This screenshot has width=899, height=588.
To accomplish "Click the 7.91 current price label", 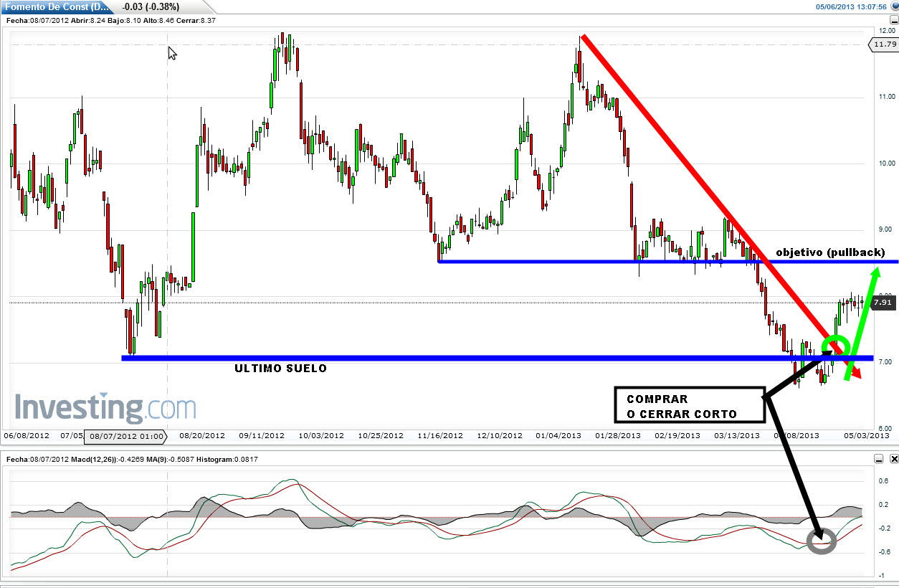I will (883, 303).
